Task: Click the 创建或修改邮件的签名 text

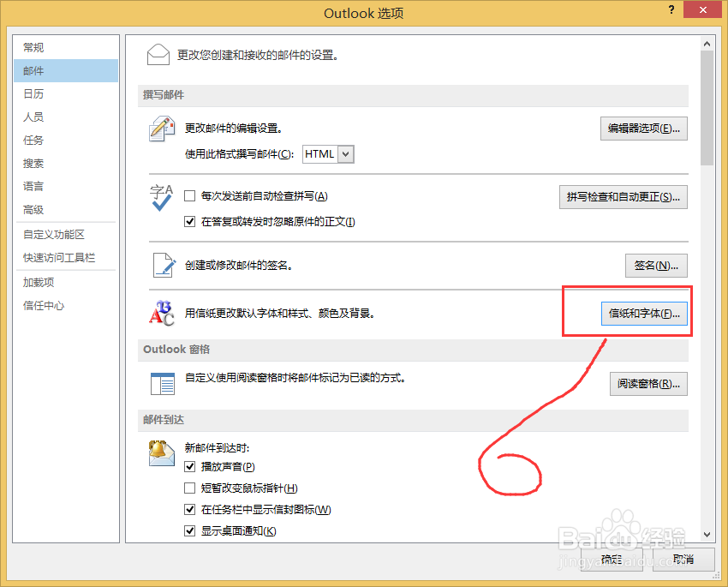Action: coord(239,266)
